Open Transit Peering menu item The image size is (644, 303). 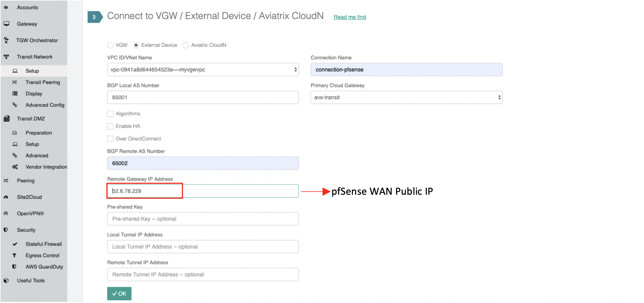coord(43,82)
